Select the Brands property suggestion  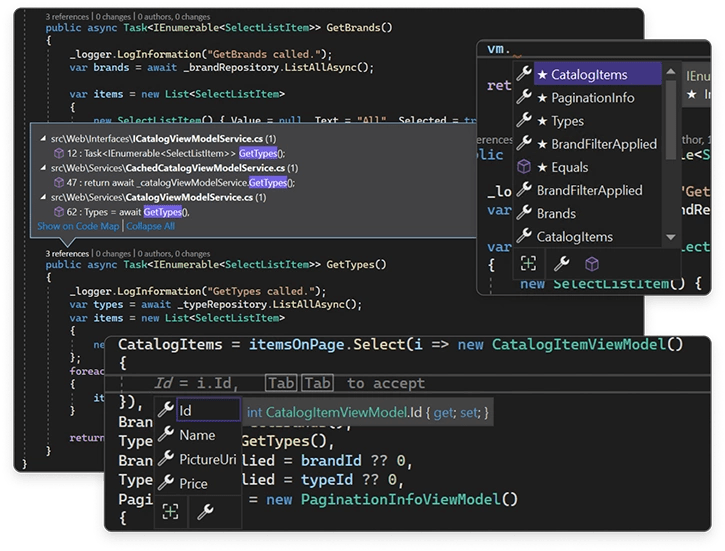point(556,214)
